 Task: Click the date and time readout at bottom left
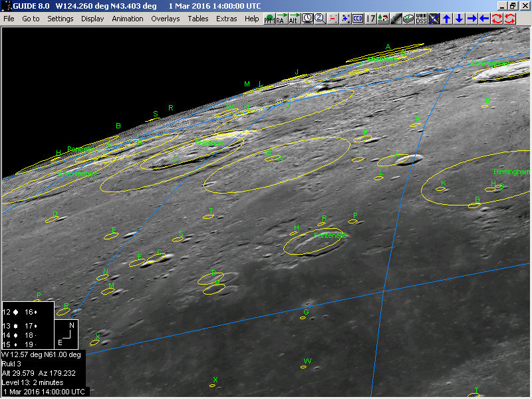click(x=45, y=392)
